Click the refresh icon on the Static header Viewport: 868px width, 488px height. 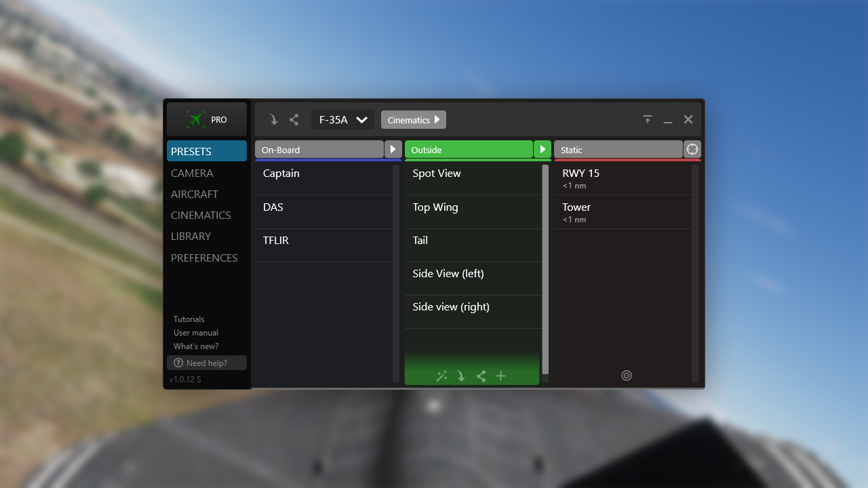[692, 149]
